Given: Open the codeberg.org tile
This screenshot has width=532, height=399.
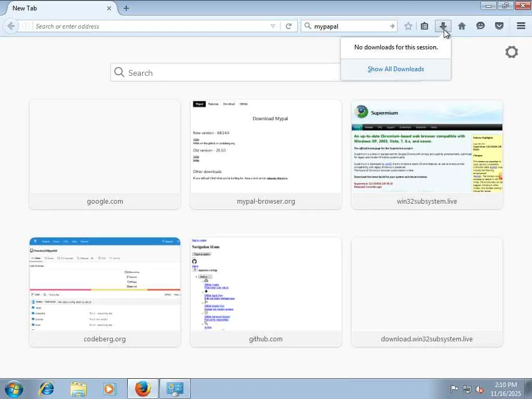Looking at the screenshot, I should tap(105, 292).
